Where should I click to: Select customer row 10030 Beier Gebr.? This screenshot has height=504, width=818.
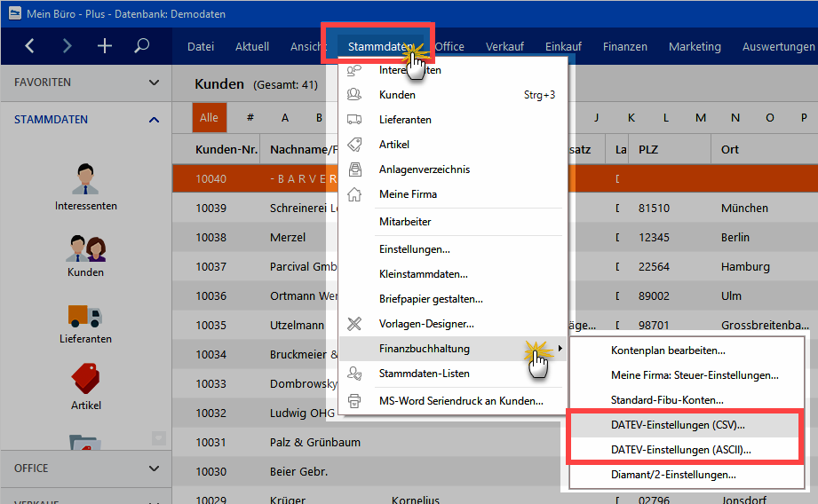[495, 471]
